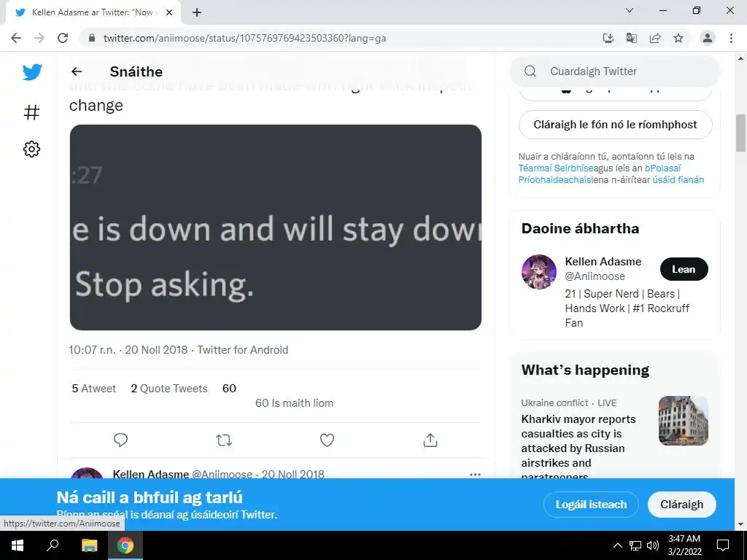
Task: Click Kellen Adasme name in Daoine ábhartha
Action: click(x=603, y=262)
